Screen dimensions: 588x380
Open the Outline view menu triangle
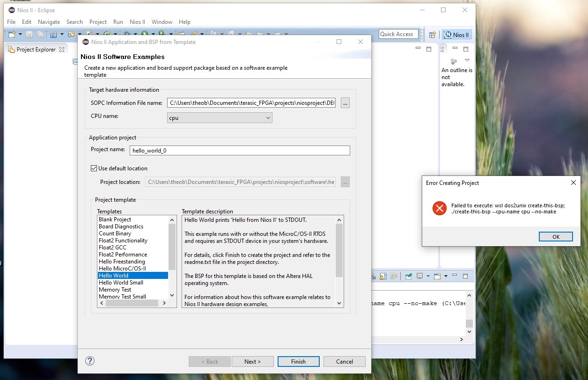click(467, 60)
